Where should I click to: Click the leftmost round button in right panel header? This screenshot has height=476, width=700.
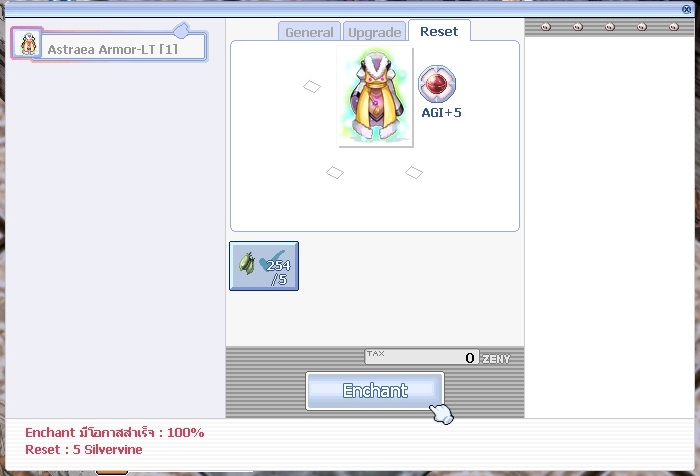[546, 27]
